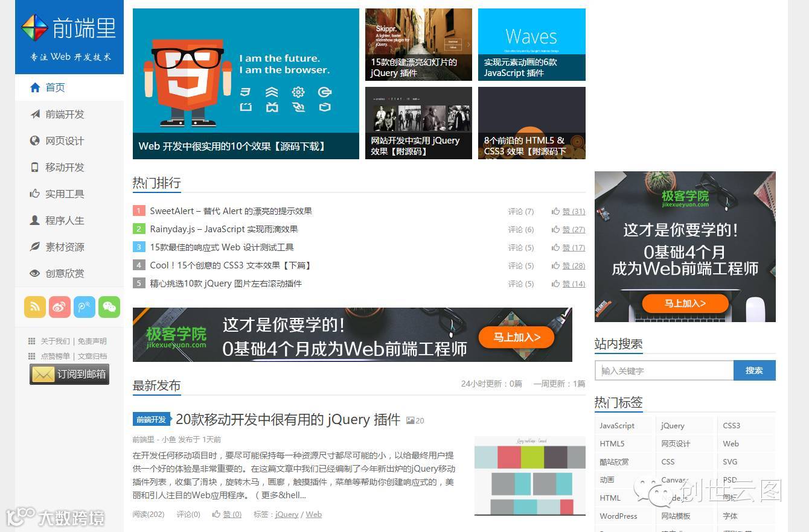809x532 pixels.
Task: Click the 前端里 site logo
Action: (x=69, y=37)
